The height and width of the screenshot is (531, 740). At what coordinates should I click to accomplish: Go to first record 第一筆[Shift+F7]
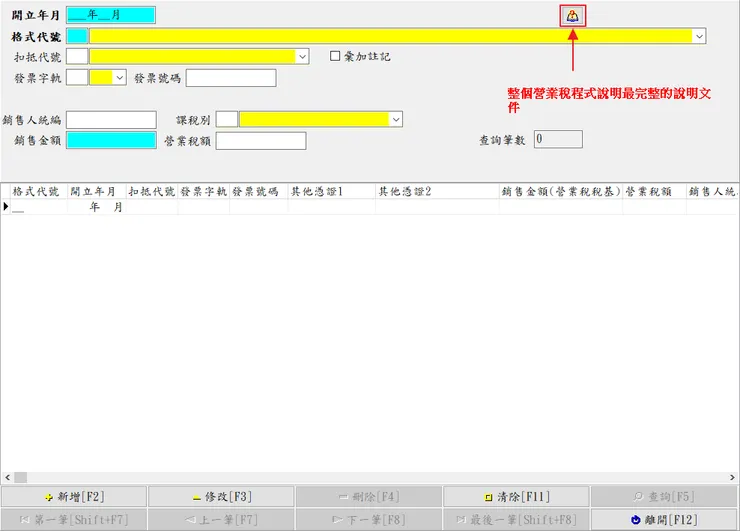[74, 520]
